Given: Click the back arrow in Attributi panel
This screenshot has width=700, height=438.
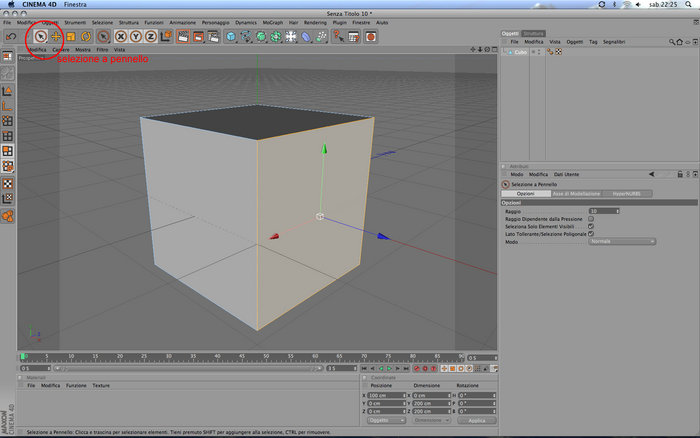Looking at the screenshot, I should [652, 174].
